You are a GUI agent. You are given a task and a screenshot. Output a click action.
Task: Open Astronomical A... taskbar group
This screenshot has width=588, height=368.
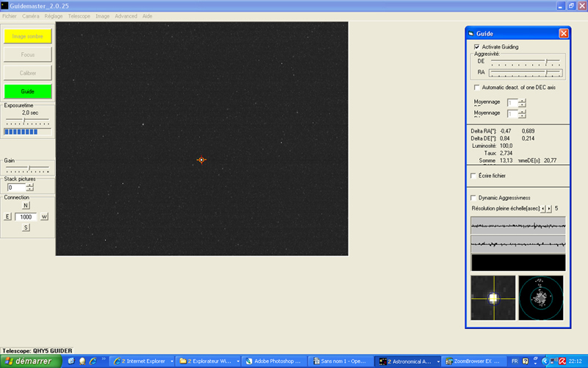coord(406,361)
